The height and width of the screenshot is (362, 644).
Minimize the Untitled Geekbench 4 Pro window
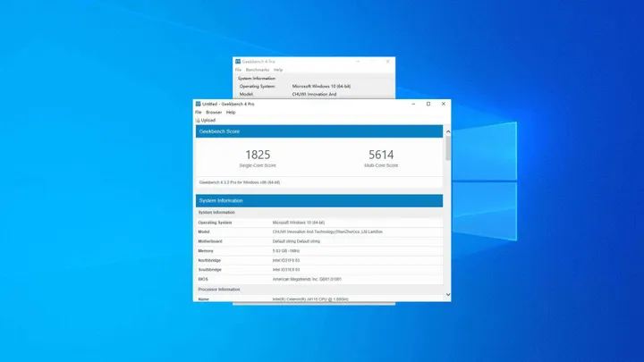tap(413, 104)
